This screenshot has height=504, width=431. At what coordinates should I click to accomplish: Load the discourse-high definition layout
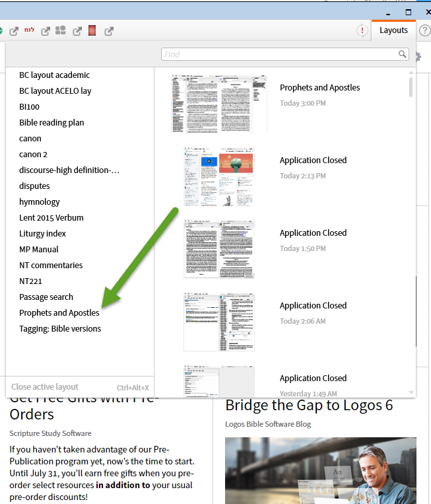(x=69, y=170)
